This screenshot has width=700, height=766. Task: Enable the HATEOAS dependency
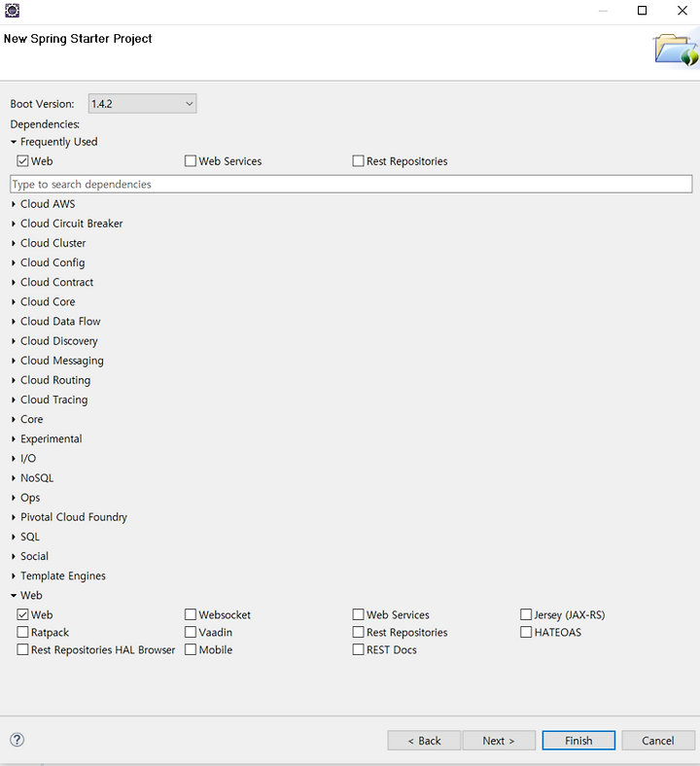pyautogui.click(x=526, y=632)
